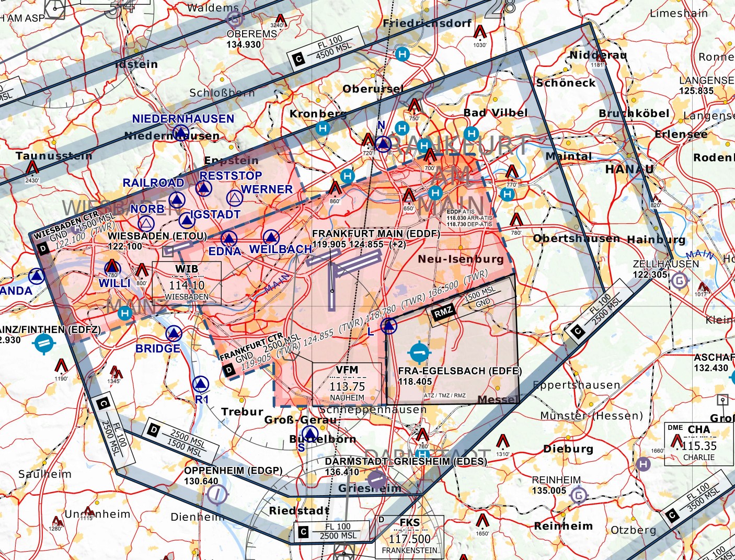735x560 pixels.
Task: Click the Oberems glider site symbol
Action: pyautogui.click(x=235, y=20)
